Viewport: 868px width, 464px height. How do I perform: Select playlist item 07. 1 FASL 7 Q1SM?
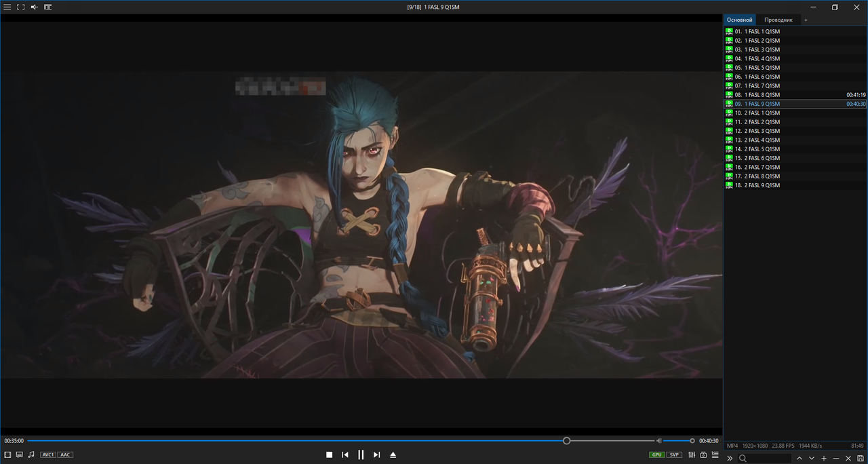pos(795,85)
